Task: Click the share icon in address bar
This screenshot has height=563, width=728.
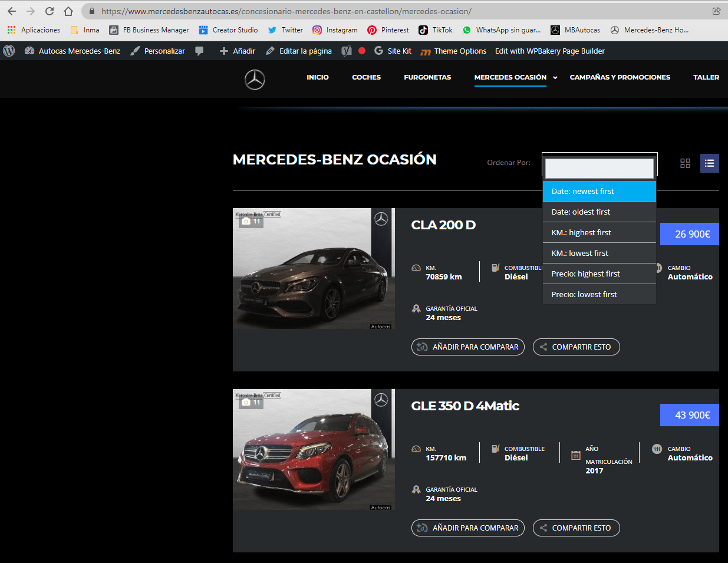Action: tap(716, 11)
